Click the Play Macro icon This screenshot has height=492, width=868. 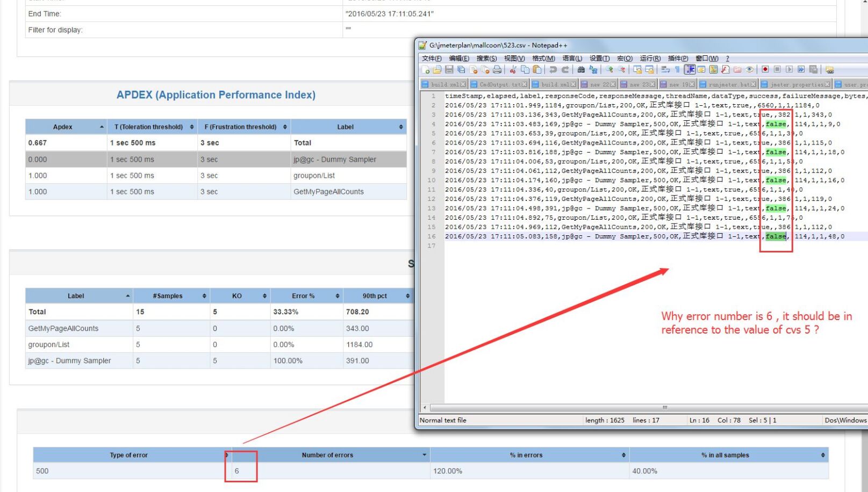(x=789, y=70)
